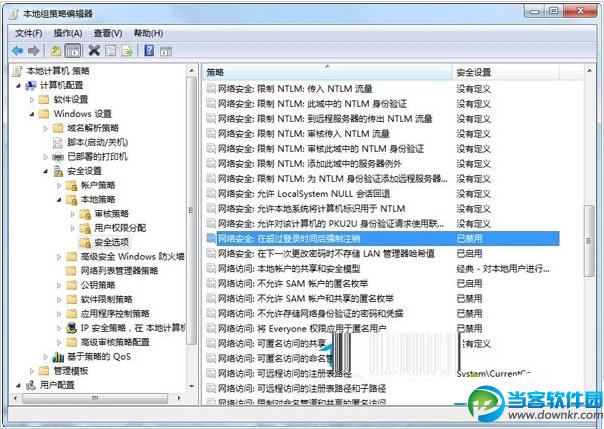The image size is (604, 429).
Task: Click the 管理模板 folder icon
Action: 44,371
